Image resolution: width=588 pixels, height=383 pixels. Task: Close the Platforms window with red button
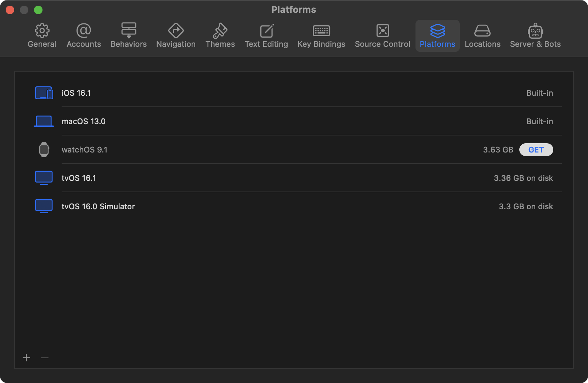[x=10, y=10]
